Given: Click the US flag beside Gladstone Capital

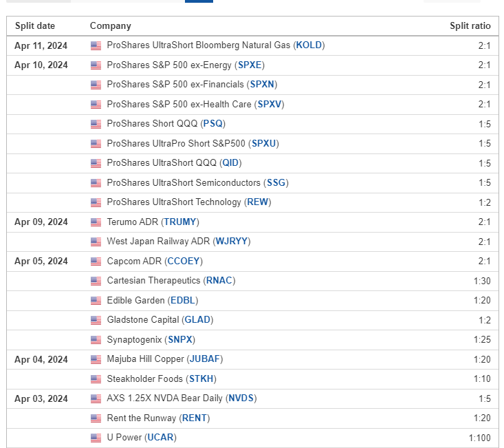Looking at the screenshot, I should pos(96,320).
